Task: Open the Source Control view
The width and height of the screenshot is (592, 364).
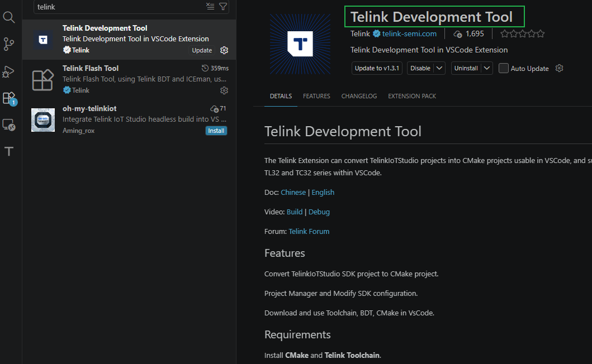Action: pos(9,44)
